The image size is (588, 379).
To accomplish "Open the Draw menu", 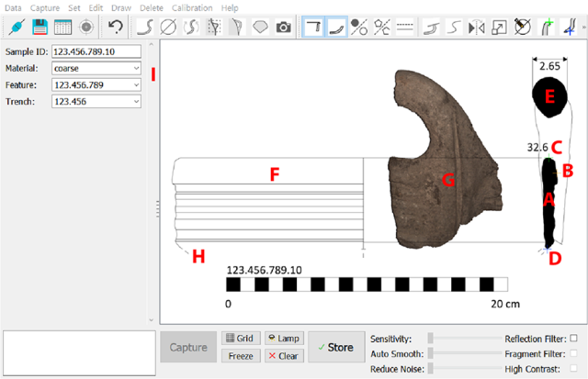I will tap(120, 7).
